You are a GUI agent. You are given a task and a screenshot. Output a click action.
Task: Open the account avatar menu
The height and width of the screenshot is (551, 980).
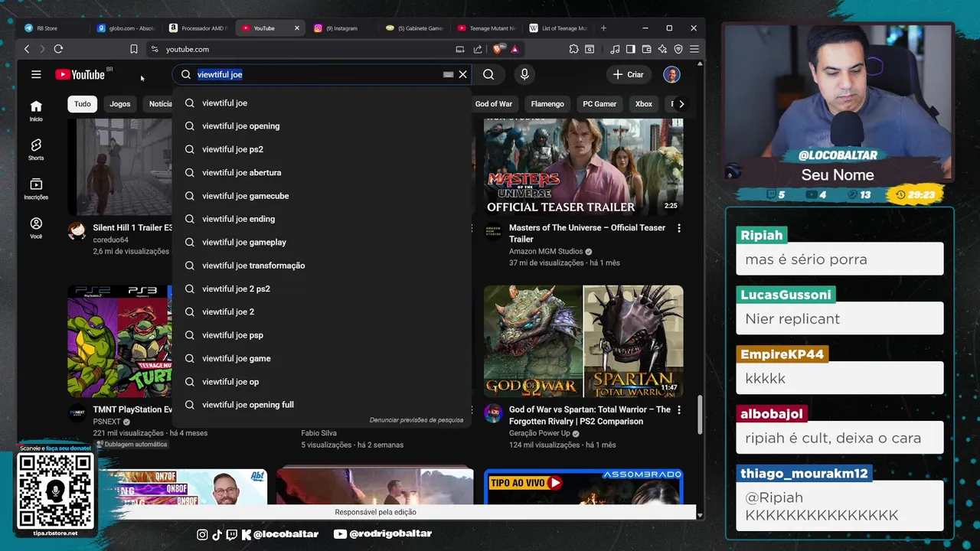671,74
